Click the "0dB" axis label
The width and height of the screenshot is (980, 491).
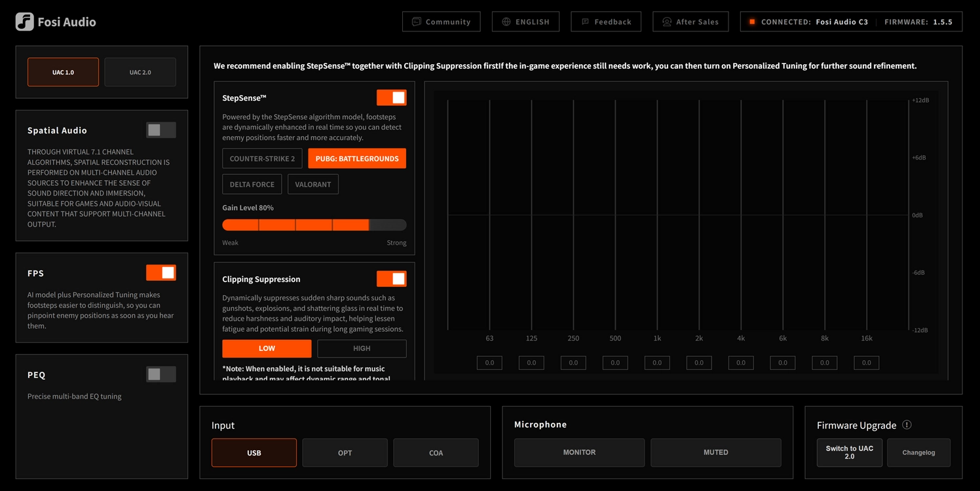point(917,215)
